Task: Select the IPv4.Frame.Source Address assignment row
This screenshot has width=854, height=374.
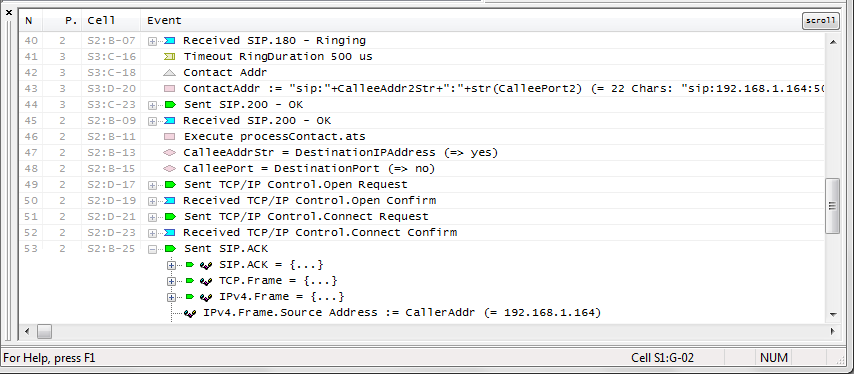Action: (402, 313)
